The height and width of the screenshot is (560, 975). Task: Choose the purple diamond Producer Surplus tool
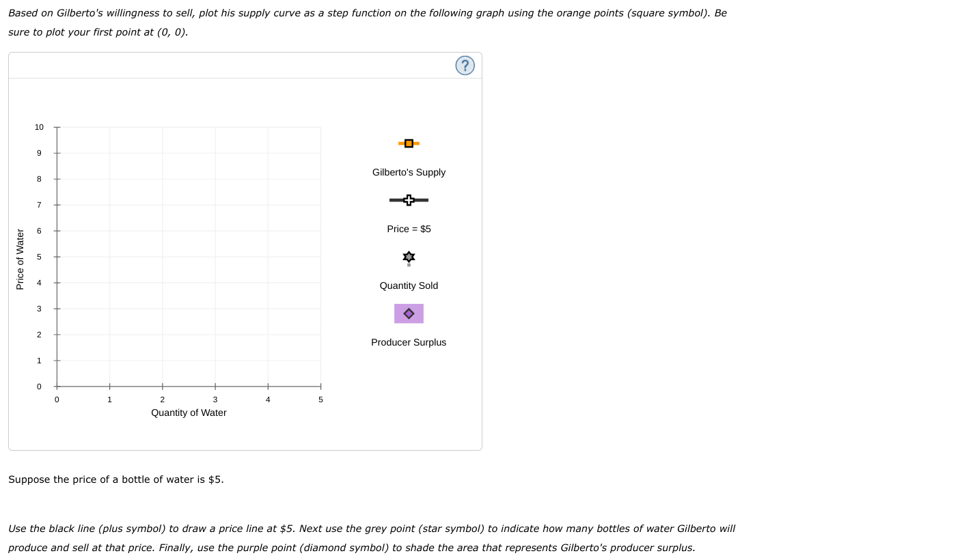pos(409,313)
